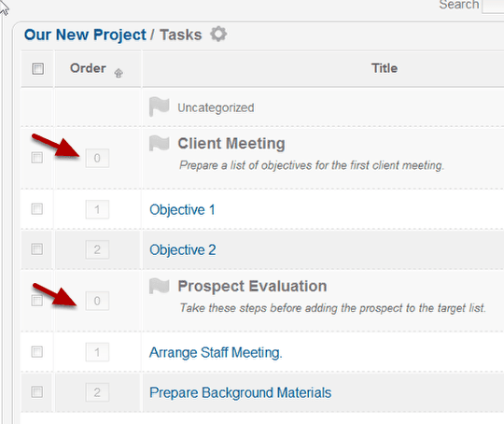
Task: Check the Prepare Background Materials row checkbox
Action: click(37, 392)
